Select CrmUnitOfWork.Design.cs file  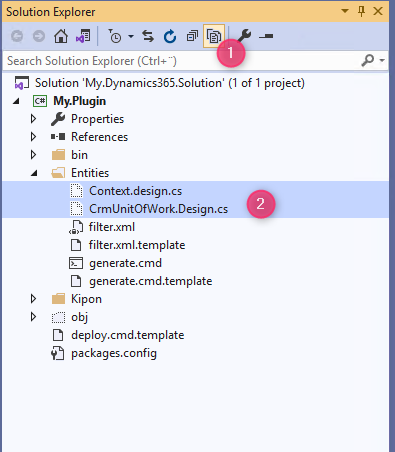(x=158, y=209)
